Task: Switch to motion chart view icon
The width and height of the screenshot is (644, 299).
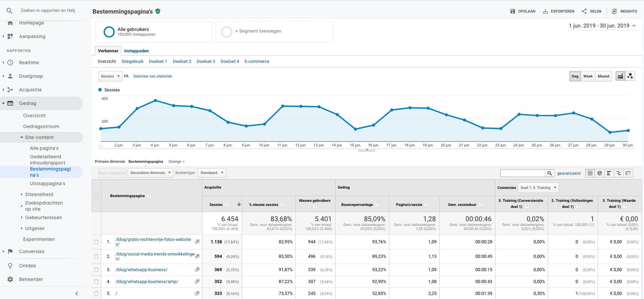Action: (x=630, y=76)
